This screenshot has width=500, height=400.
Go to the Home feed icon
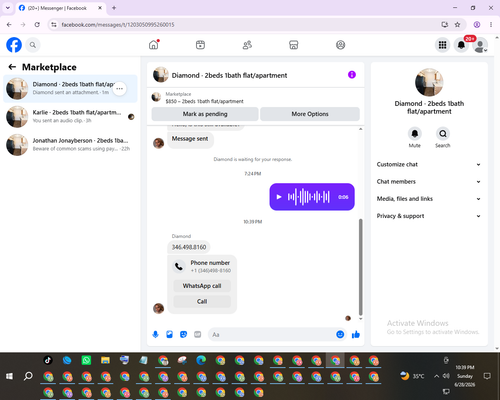[x=154, y=45]
